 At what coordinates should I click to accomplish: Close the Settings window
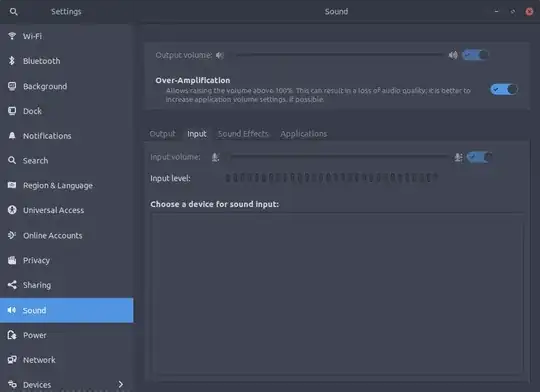coord(529,11)
